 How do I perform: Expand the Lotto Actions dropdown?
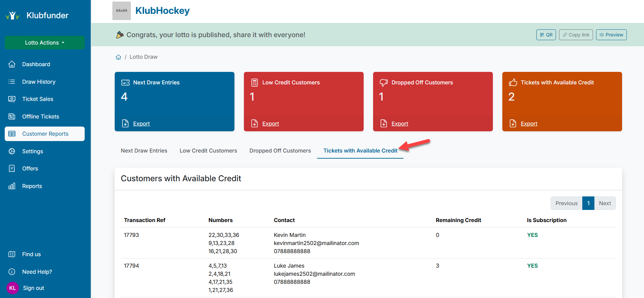[45, 43]
